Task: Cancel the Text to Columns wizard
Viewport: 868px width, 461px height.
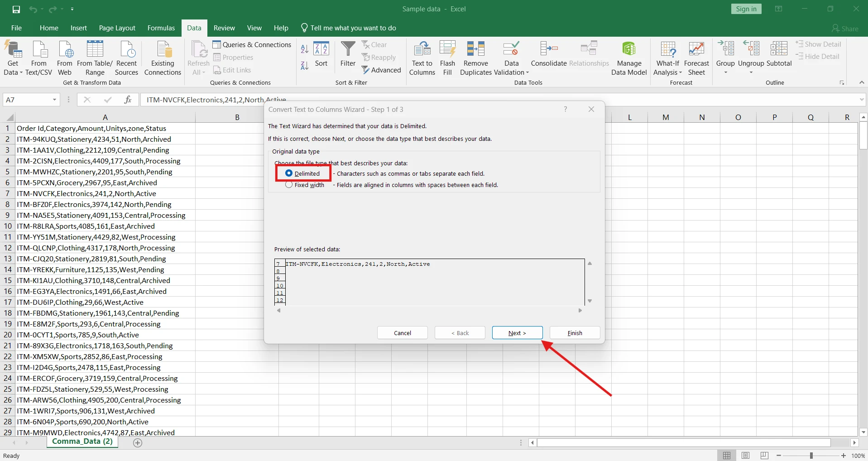Action: click(x=402, y=333)
